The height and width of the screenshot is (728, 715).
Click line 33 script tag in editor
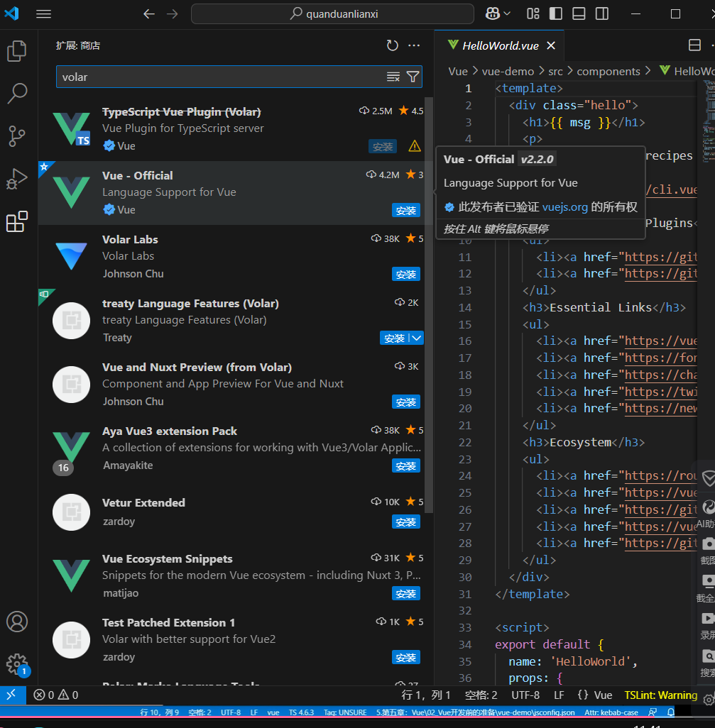pos(522,628)
